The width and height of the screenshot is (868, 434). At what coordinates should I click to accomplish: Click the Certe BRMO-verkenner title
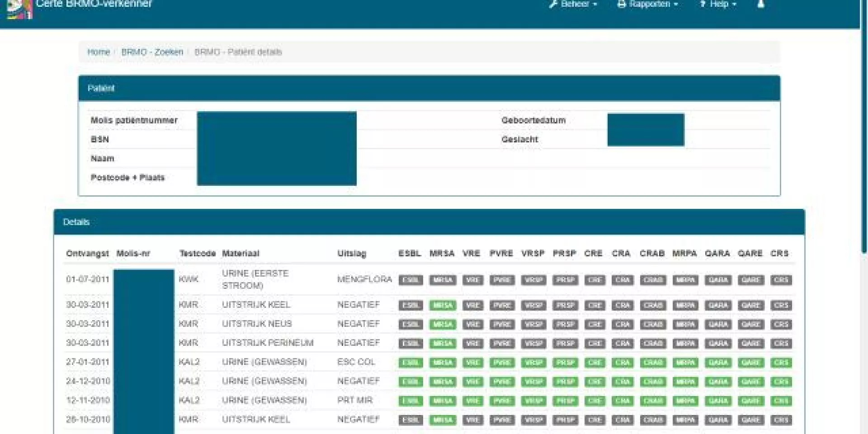(94, 5)
